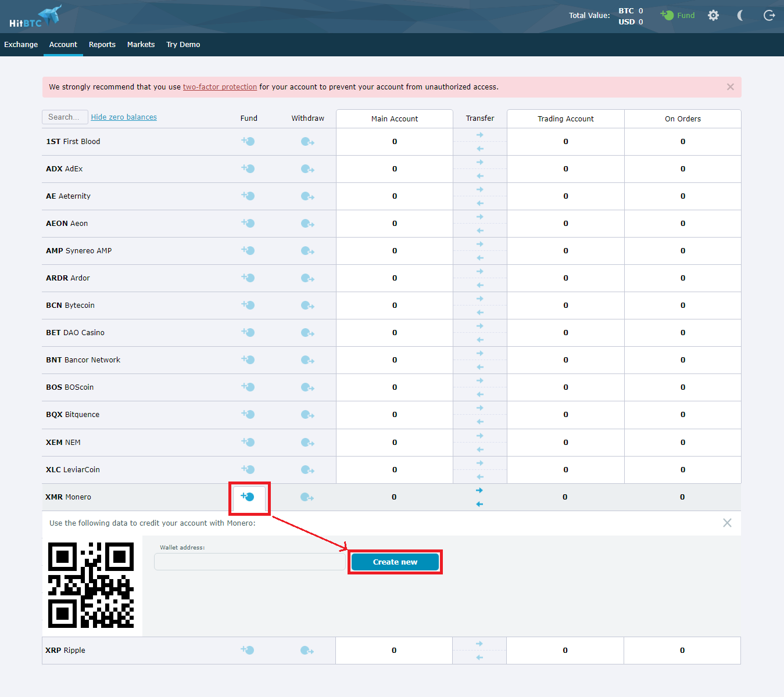
Task: Click the Trading Account column header
Action: tap(565, 118)
